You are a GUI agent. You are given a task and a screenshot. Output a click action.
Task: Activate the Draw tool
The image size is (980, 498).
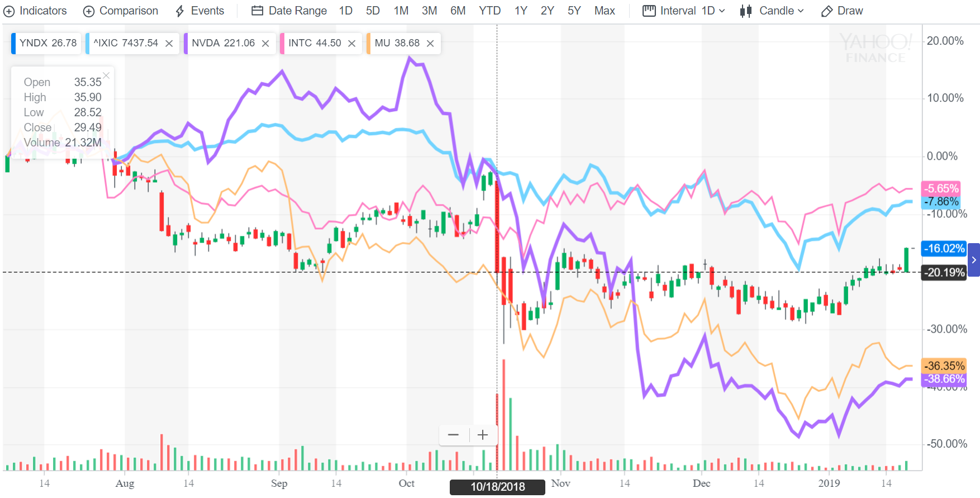pos(842,11)
